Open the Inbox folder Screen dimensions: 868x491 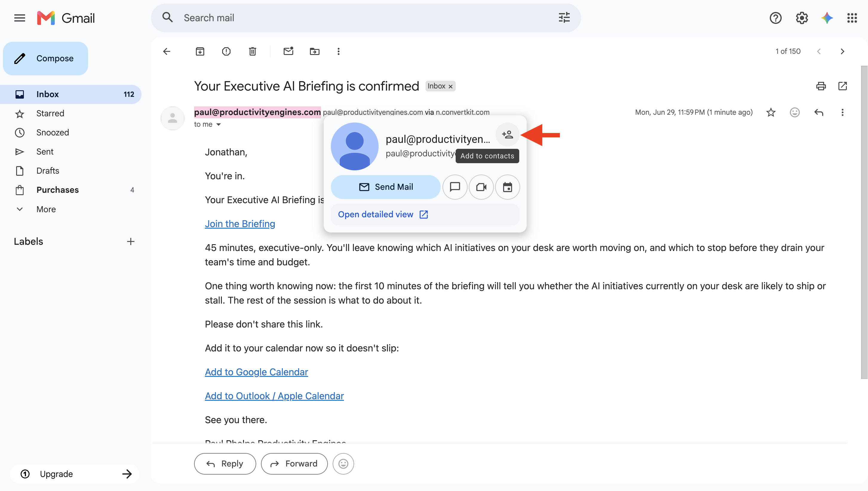tap(70, 94)
